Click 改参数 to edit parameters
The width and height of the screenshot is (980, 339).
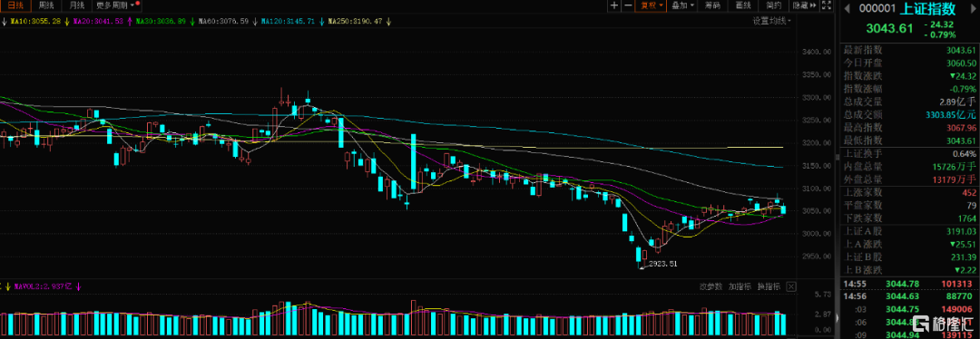(710, 287)
